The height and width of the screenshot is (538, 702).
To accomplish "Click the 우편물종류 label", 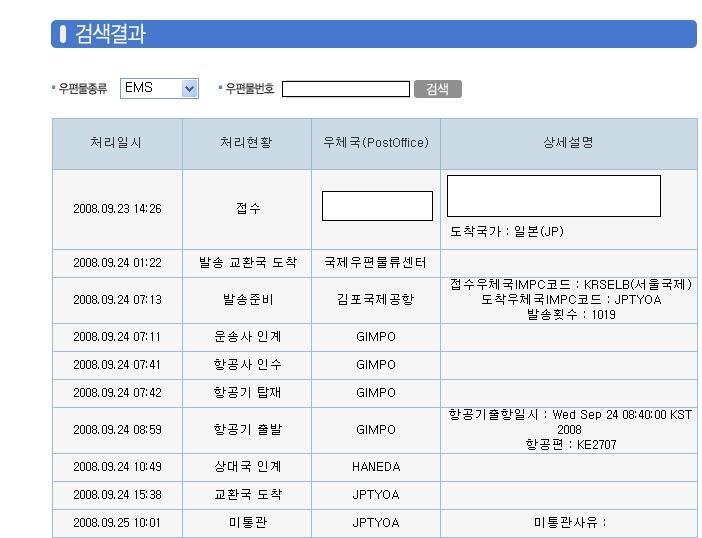I will click(x=83, y=89).
